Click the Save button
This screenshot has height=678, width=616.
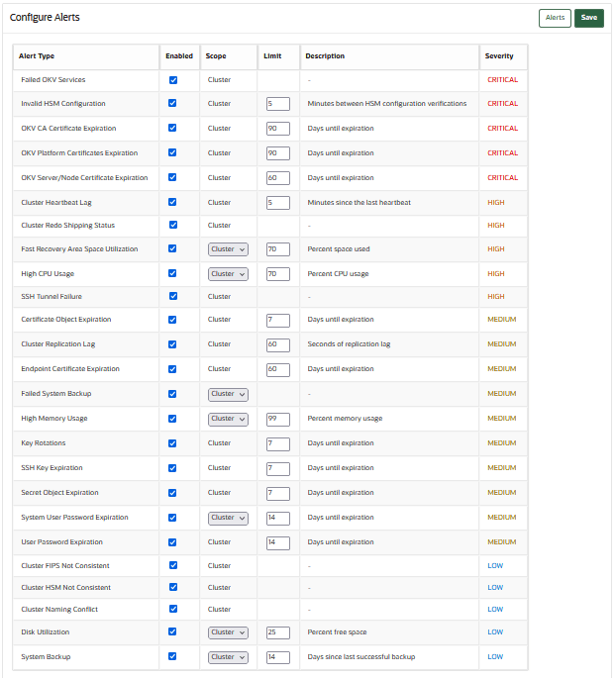(588, 18)
